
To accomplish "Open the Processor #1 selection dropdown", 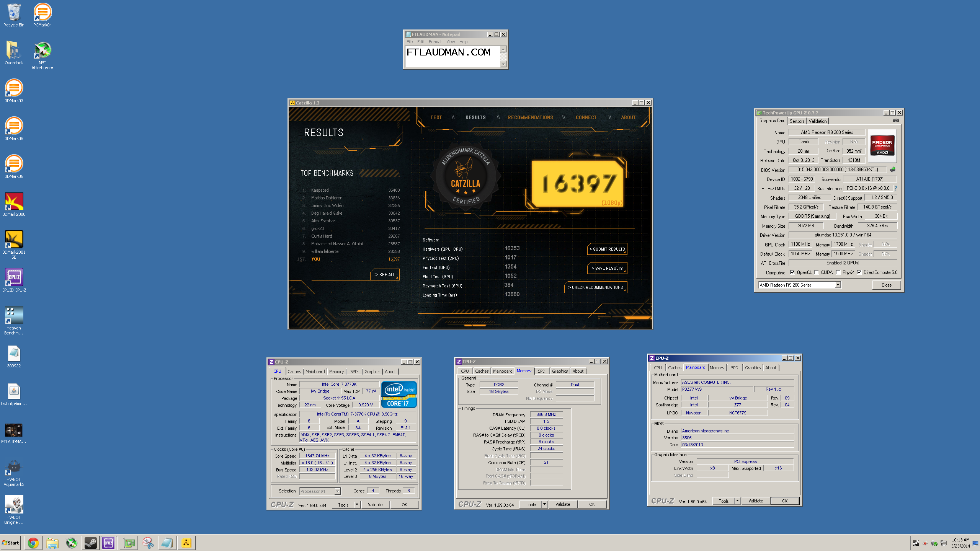I will [x=337, y=491].
